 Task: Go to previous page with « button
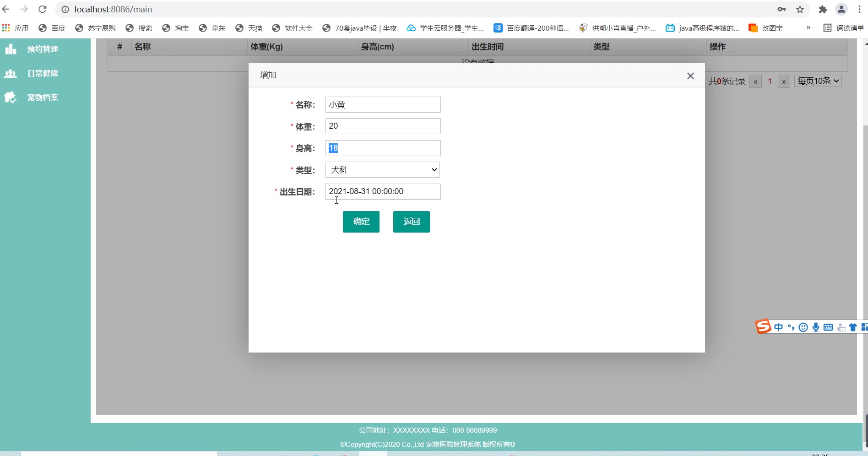point(756,81)
